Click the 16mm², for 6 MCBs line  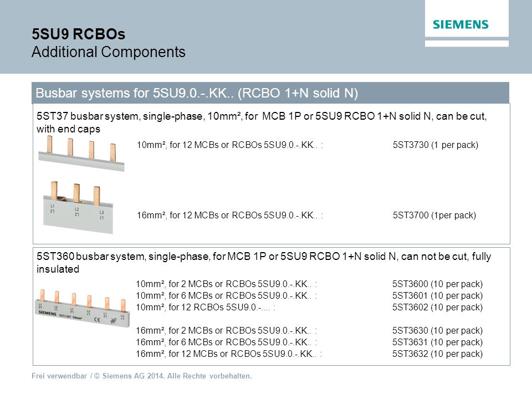tap(226, 342)
